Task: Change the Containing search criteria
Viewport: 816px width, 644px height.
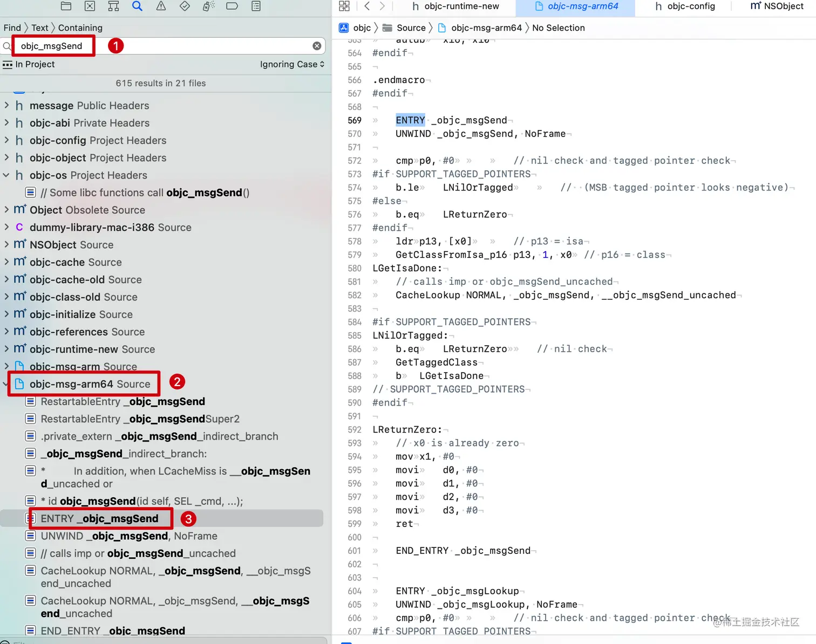Action: [81, 28]
